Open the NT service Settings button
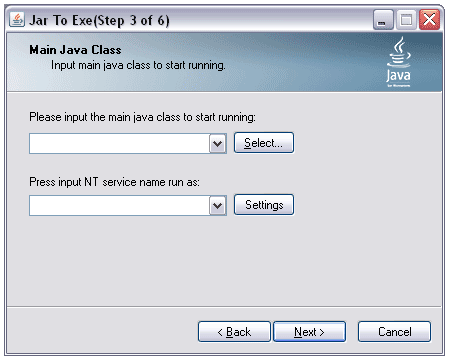 (264, 205)
